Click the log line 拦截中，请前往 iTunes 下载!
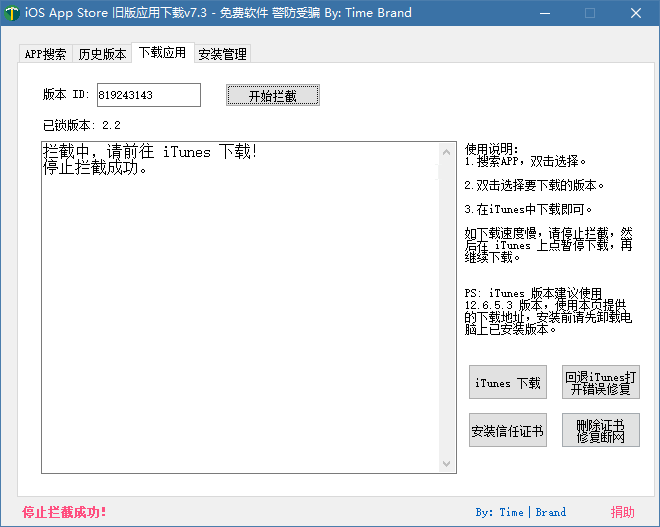 (150, 152)
